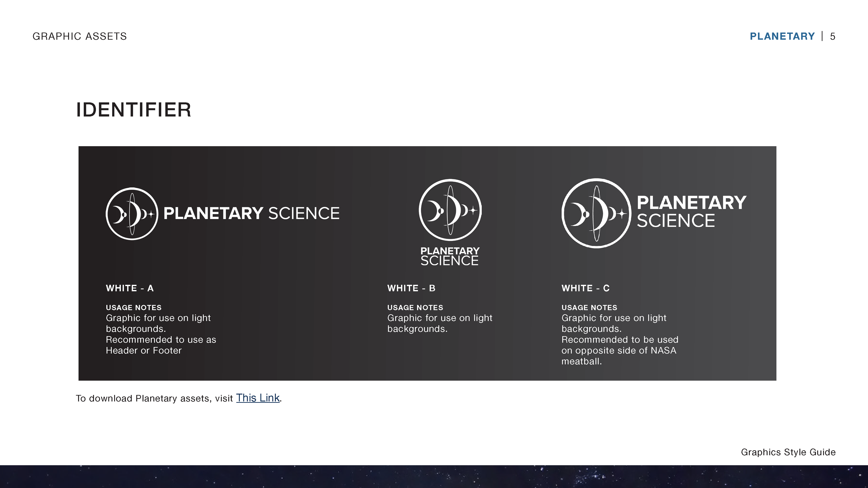Select the large PLANETARY SCIENCE wordmark in logo C
868x488 pixels.
(691, 211)
